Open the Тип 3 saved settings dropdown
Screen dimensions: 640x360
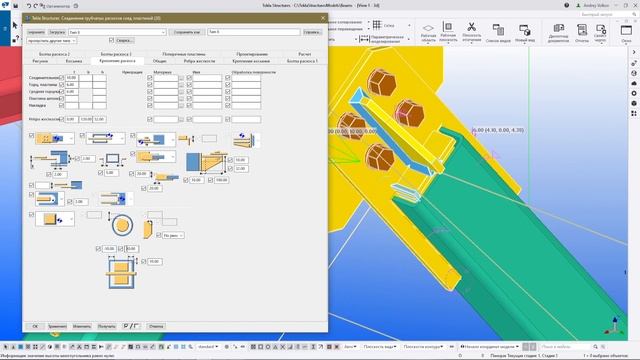pyautogui.click(x=117, y=32)
